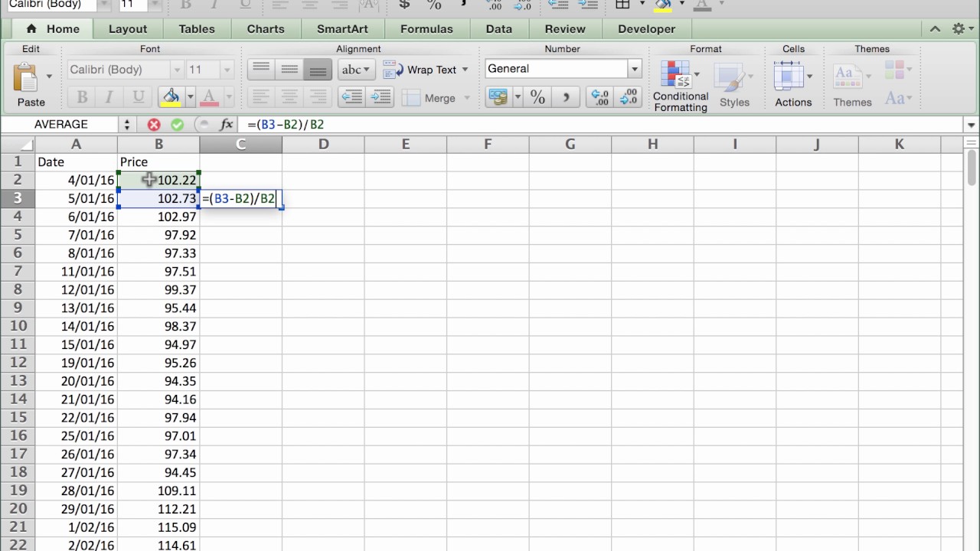Open the Actions dropdown arrow
The image size is (980, 551).
click(809, 77)
